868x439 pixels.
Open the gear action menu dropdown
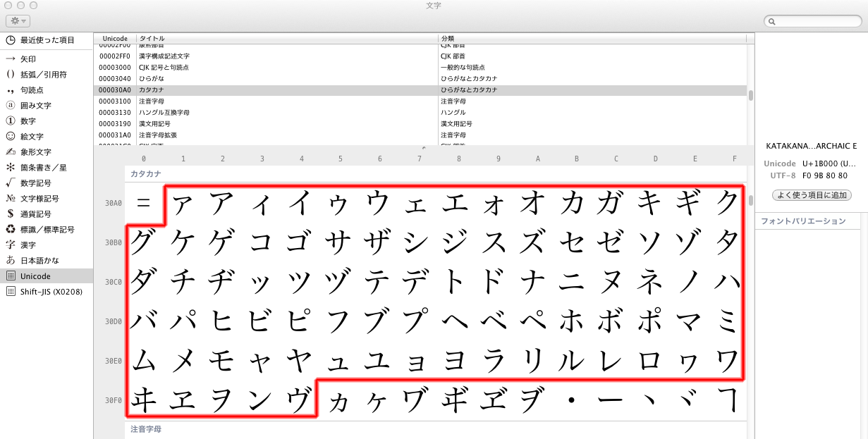(x=18, y=21)
